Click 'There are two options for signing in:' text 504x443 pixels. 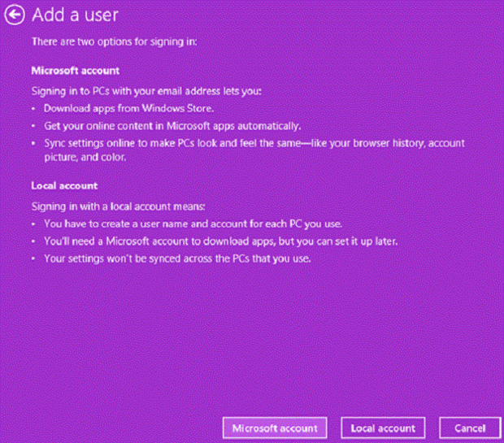click(x=114, y=41)
